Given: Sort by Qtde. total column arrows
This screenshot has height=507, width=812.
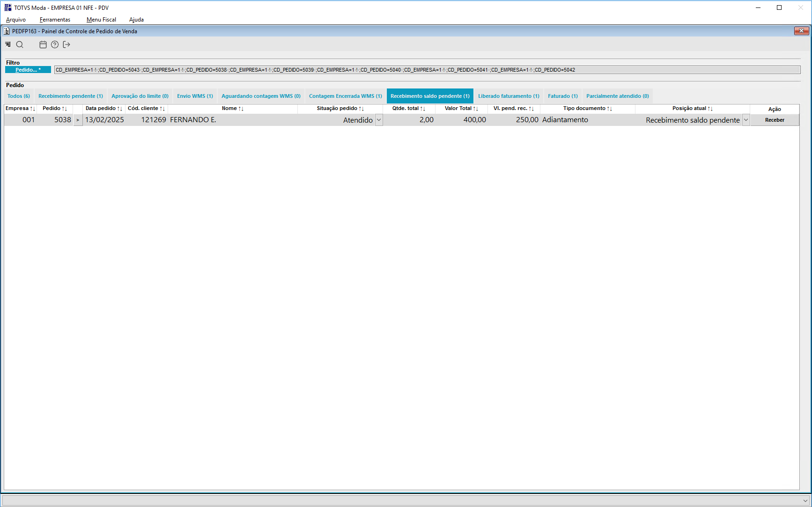Looking at the screenshot, I should (x=423, y=109).
